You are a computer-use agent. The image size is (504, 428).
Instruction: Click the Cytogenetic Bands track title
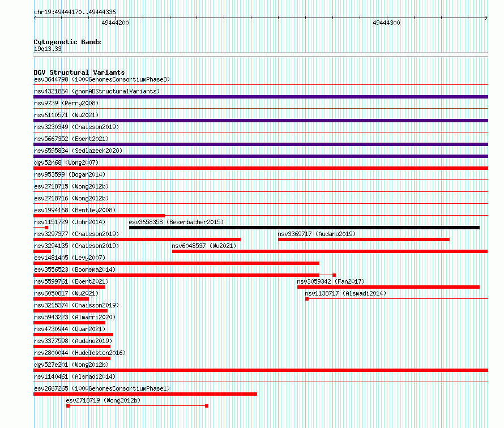(67, 42)
